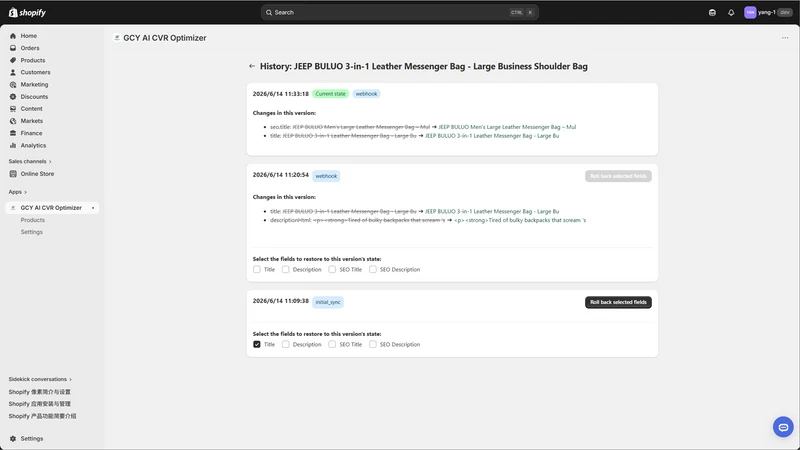Click the Online Store icon

pyautogui.click(x=13, y=174)
